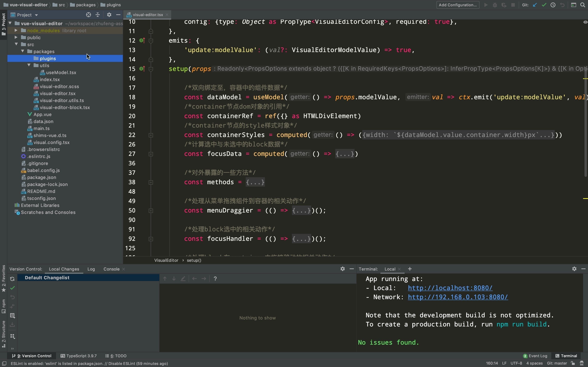
Task: Click the Git commit checkmark in toolbar
Action: (544, 5)
